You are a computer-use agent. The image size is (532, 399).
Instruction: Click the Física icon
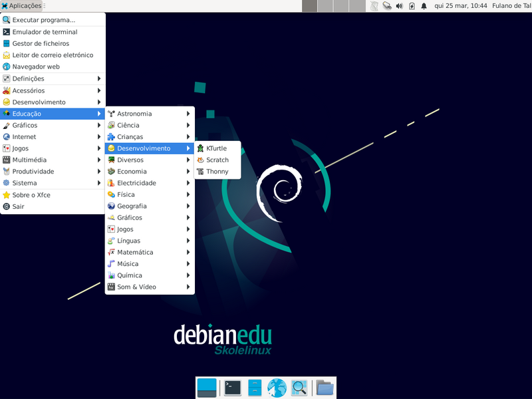[x=111, y=194]
